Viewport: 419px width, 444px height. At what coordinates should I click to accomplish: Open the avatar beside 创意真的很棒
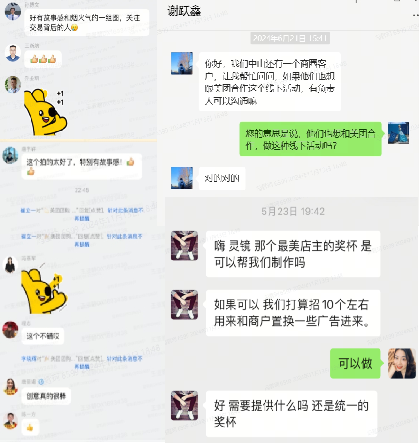click(10, 387)
